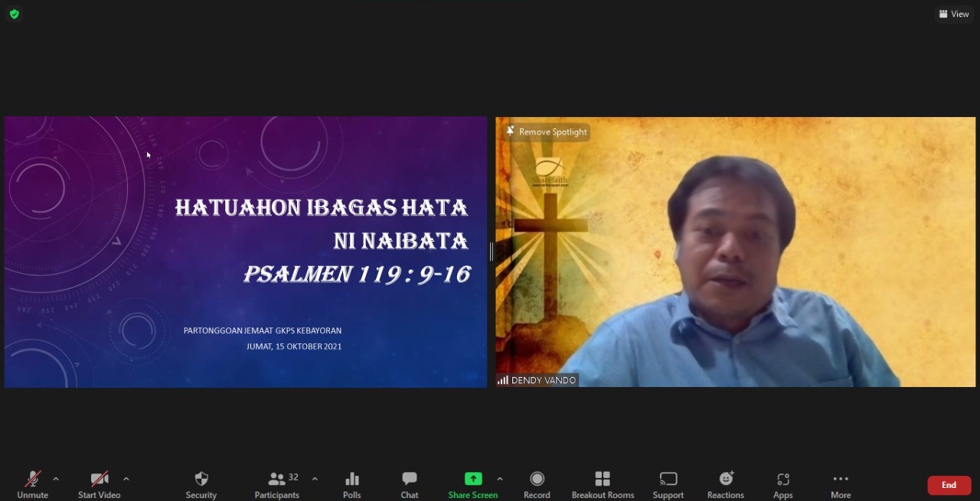Image resolution: width=980 pixels, height=501 pixels.
Task: Start recording with Record button
Action: (x=537, y=484)
